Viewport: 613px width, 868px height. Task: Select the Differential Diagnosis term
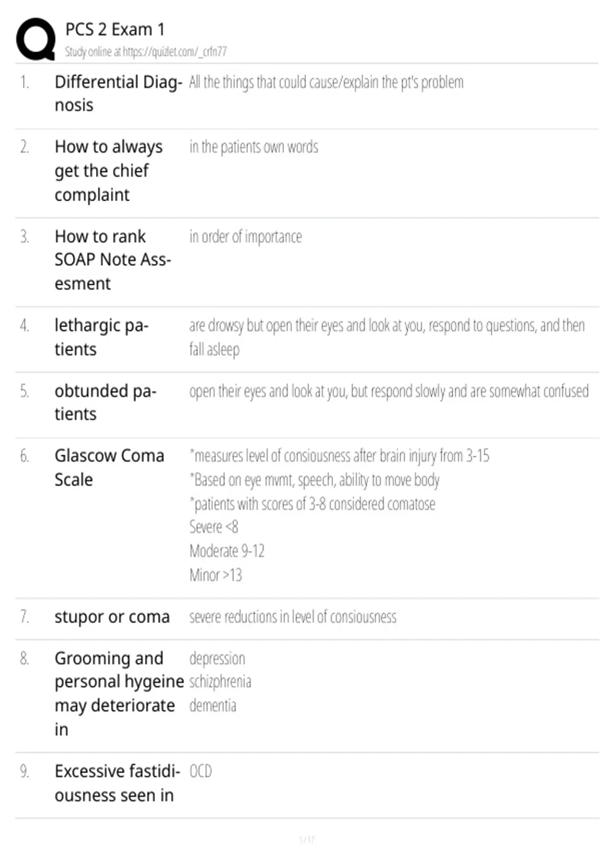pos(118,93)
